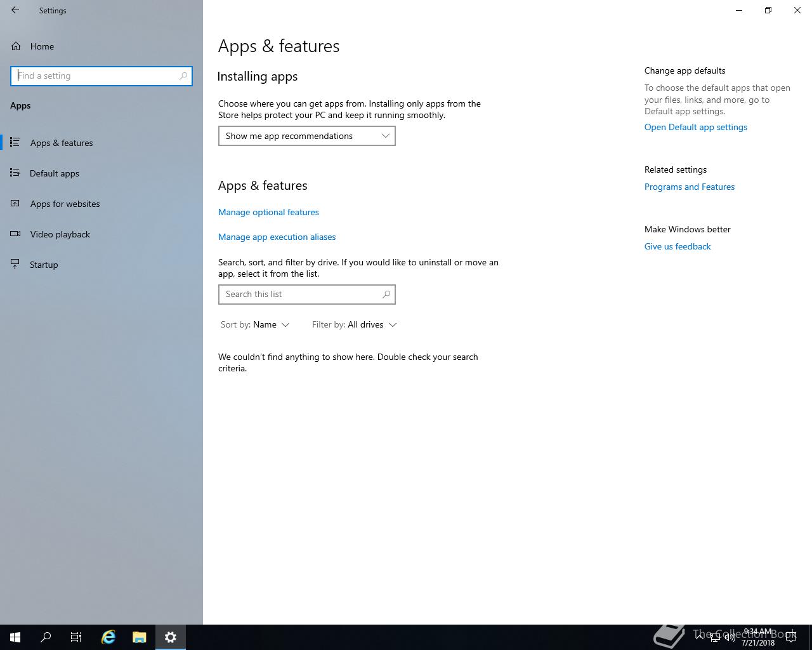Click the Video playback camera icon
The width and height of the screenshot is (812, 650).
tap(15, 234)
